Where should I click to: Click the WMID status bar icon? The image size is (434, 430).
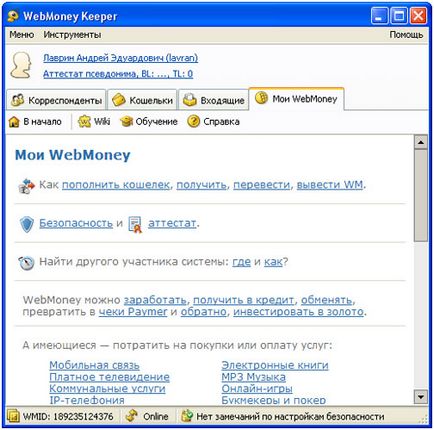coord(14,416)
